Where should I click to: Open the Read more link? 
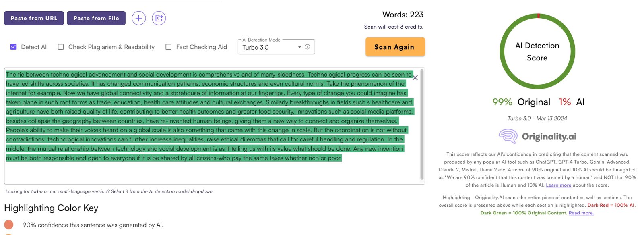click(x=581, y=213)
